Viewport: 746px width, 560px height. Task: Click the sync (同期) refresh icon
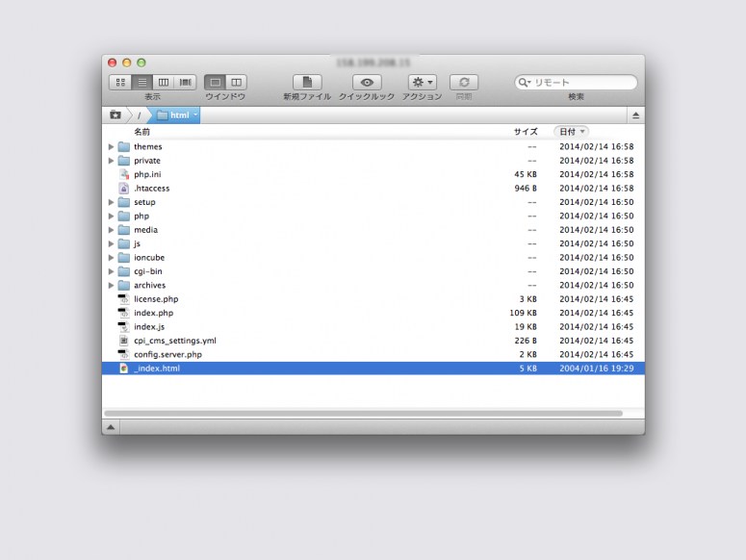pyautogui.click(x=464, y=83)
